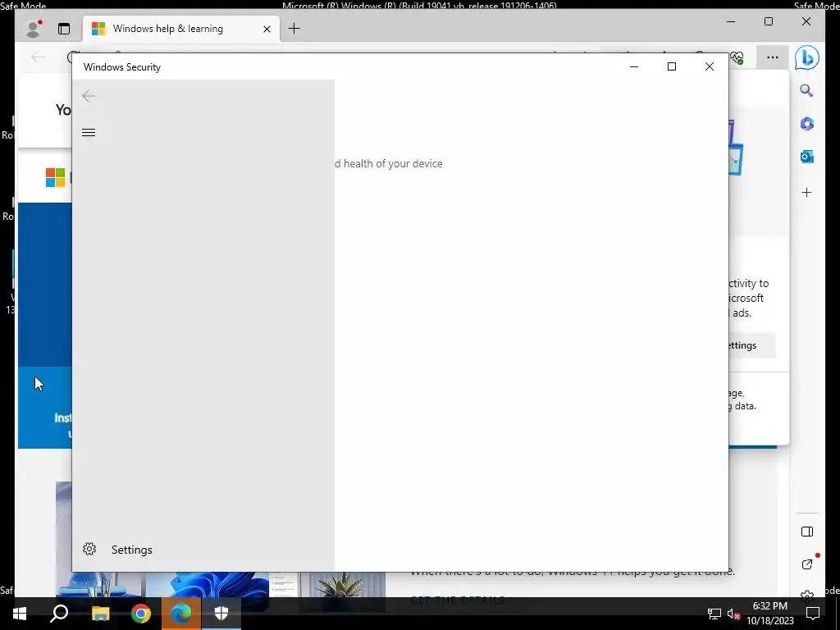Open Edge tab actions menu icon
The image size is (840, 630).
click(x=64, y=29)
